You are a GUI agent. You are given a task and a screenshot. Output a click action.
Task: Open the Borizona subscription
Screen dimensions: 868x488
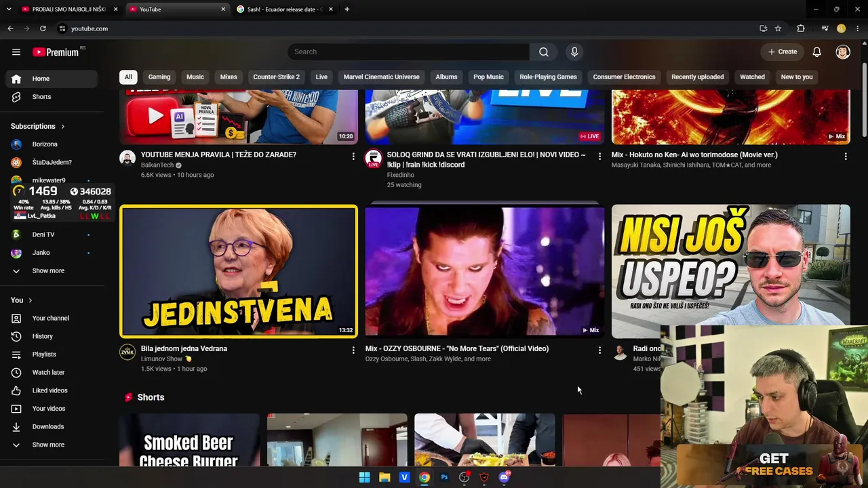(52, 144)
